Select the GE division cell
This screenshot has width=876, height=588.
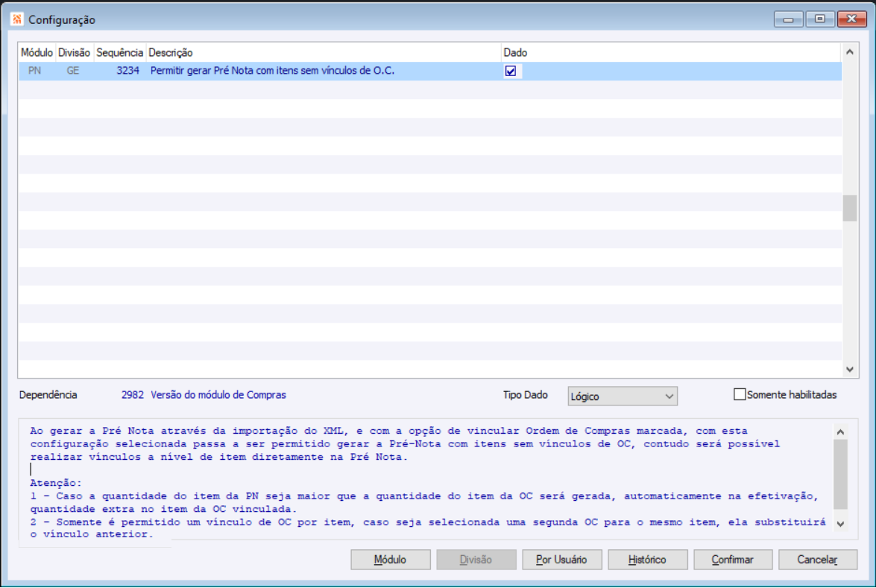73,71
